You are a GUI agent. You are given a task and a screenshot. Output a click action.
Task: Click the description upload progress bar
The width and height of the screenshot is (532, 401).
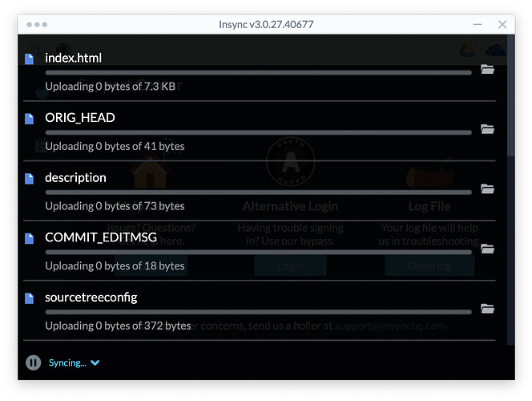pos(258,192)
